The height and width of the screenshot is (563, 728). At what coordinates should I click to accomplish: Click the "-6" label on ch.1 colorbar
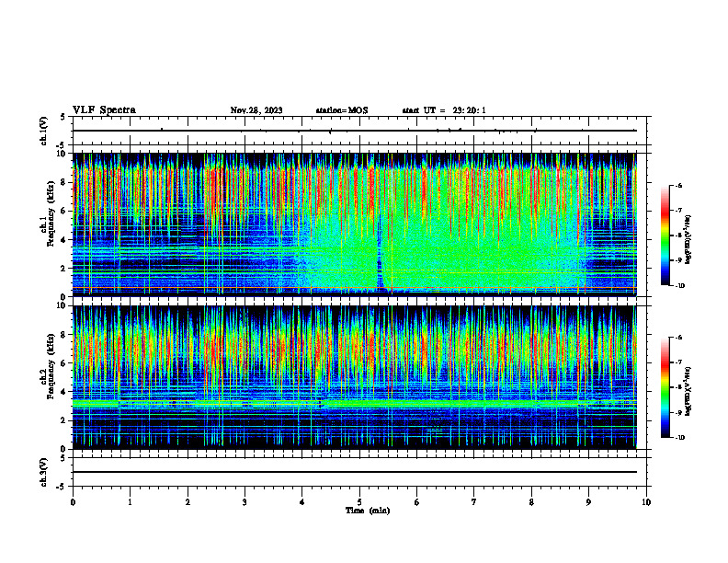[678, 186]
